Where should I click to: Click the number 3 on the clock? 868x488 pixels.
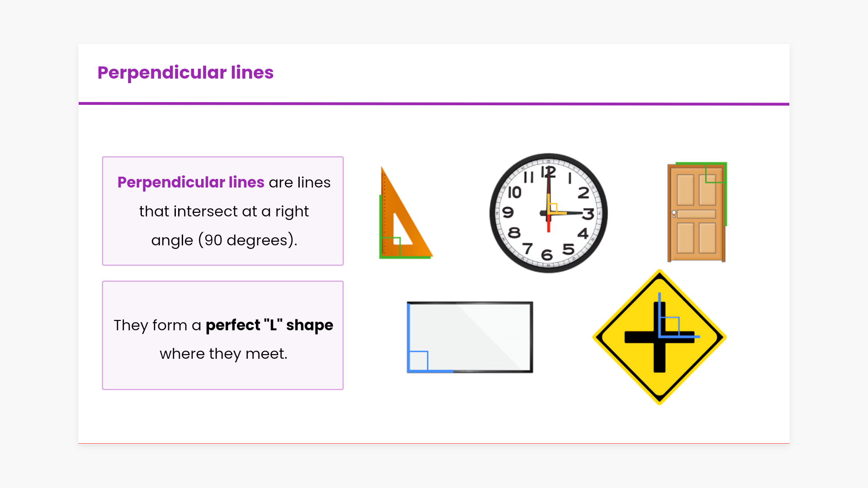(588, 214)
